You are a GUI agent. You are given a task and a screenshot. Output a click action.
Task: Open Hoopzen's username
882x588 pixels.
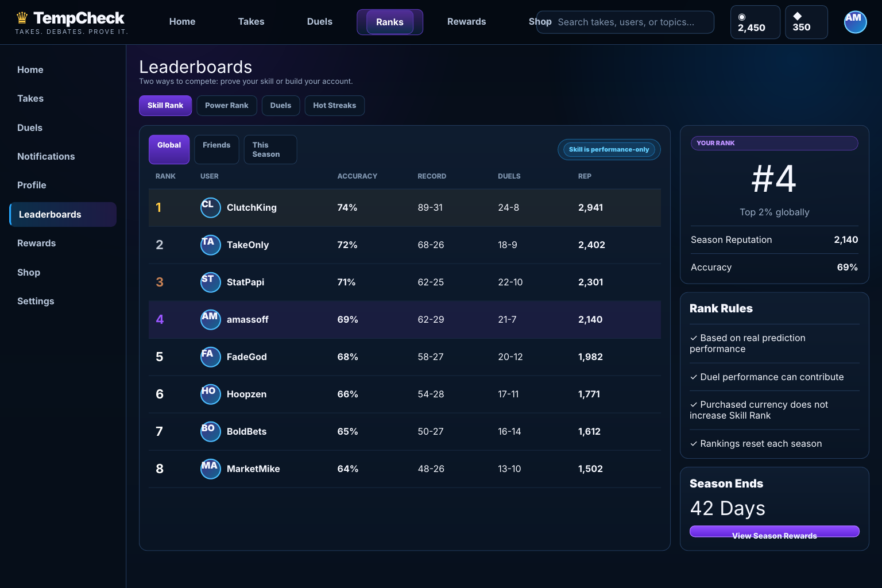coord(246,394)
